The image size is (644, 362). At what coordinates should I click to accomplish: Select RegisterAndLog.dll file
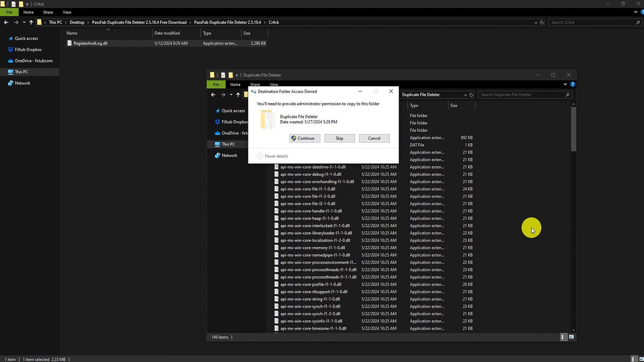coord(90,43)
